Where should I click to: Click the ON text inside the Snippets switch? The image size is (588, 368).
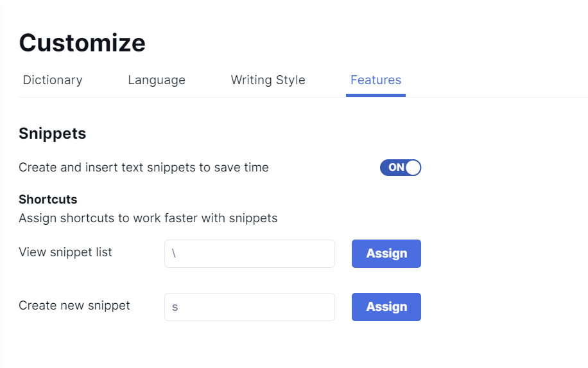coord(396,168)
